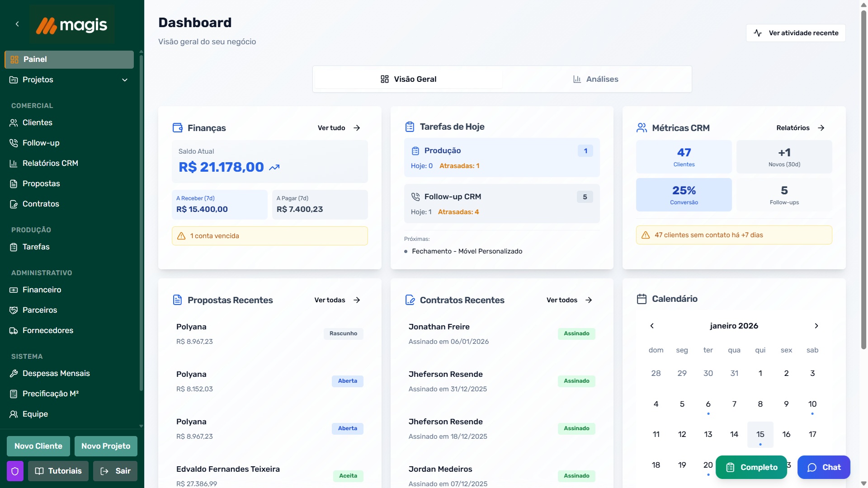Viewport: 868px width, 488px height.
Task: Click the Novo Cliente button
Action: point(38,446)
